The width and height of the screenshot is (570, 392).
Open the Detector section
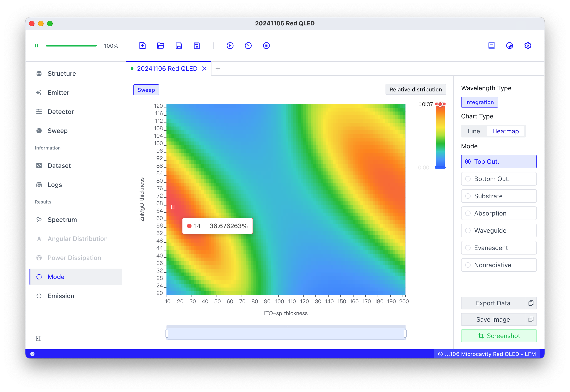click(76, 112)
